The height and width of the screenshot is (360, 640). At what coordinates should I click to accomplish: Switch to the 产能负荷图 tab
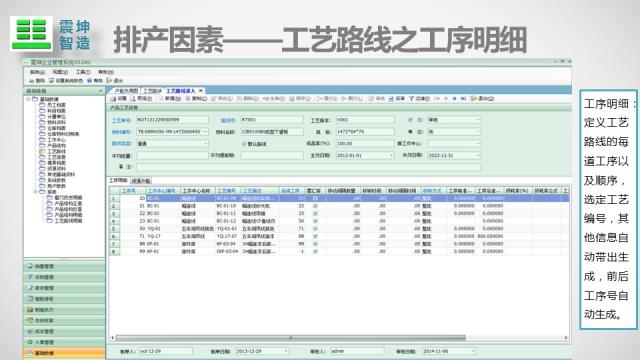(x=125, y=91)
